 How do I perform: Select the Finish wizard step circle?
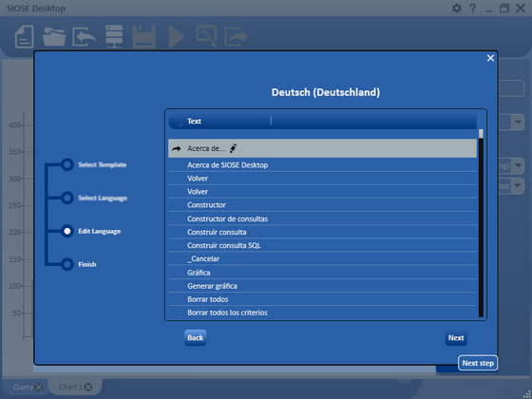pos(67,264)
